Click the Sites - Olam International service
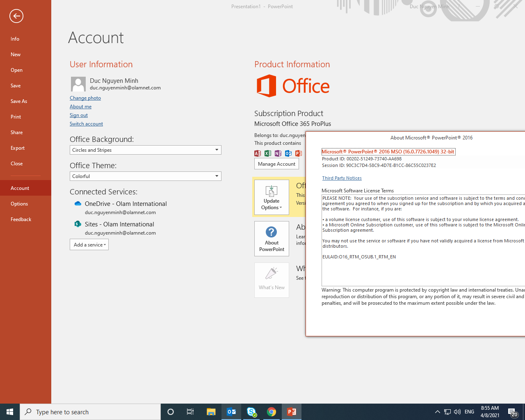525x420 pixels. click(119, 224)
